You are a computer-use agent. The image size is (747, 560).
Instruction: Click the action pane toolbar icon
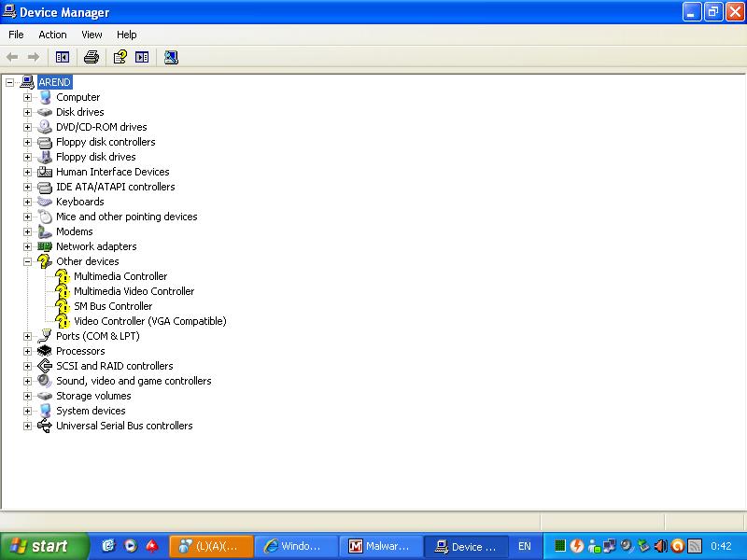(142, 57)
